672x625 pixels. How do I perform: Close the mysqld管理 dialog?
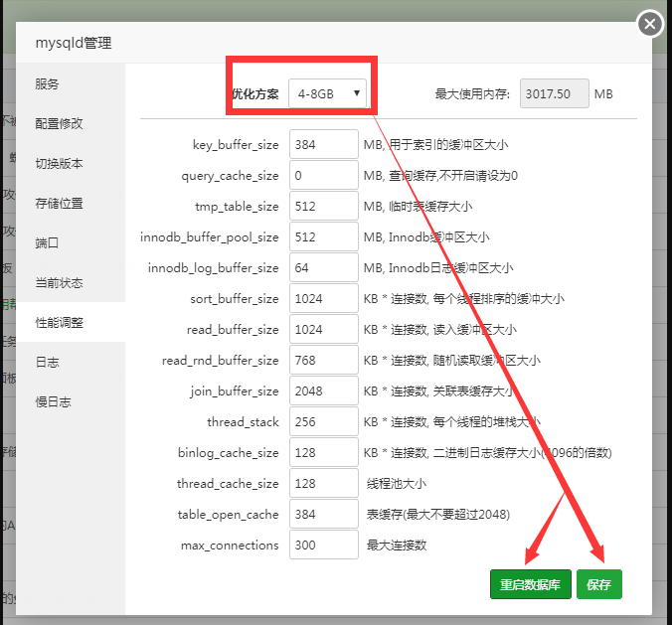point(650,24)
